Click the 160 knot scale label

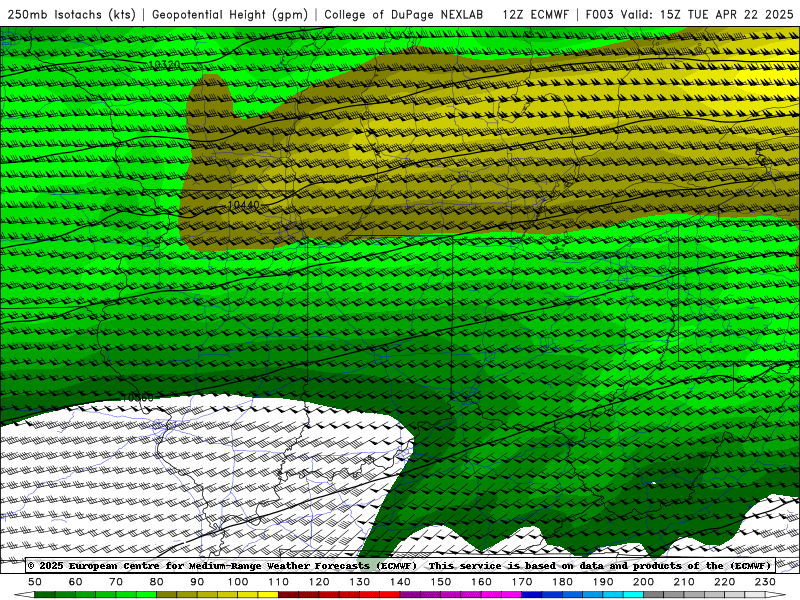tap(481, 582)
